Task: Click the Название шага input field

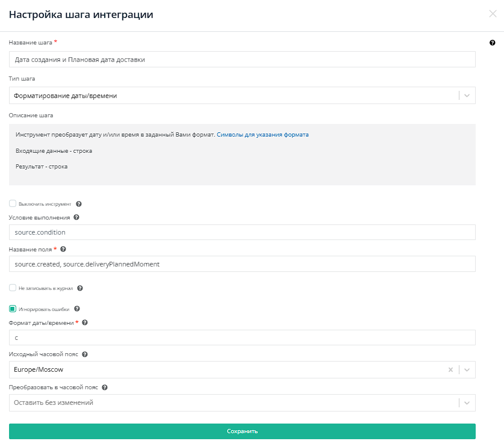Action: (x=242, y=59)
